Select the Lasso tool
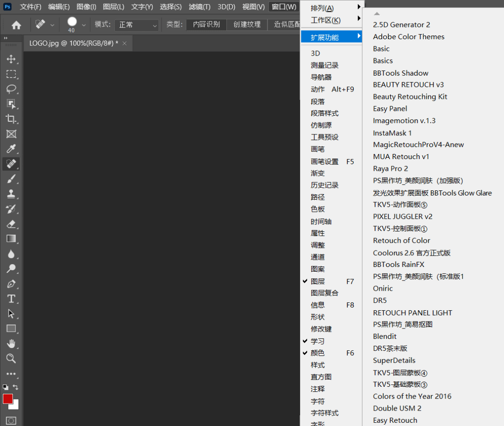 coord(11,89)
